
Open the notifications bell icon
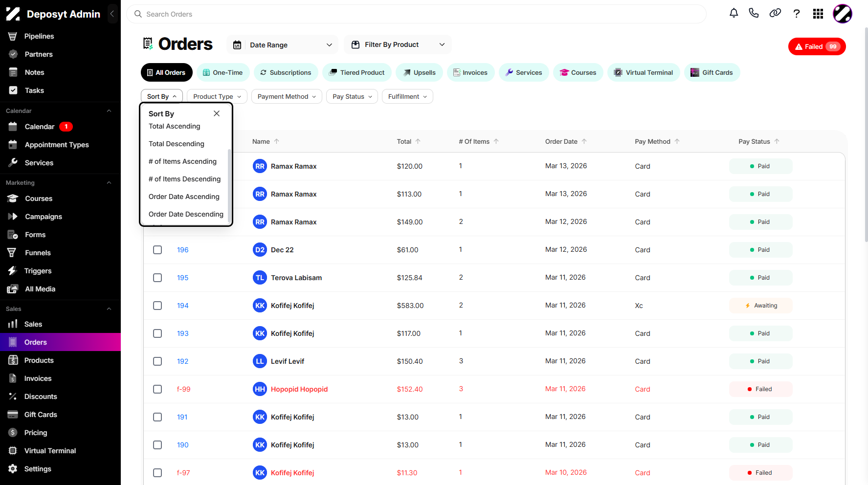coord(734,13)
